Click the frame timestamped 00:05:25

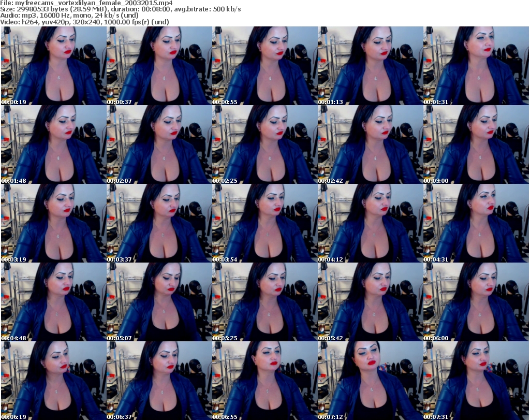(264, 302)
